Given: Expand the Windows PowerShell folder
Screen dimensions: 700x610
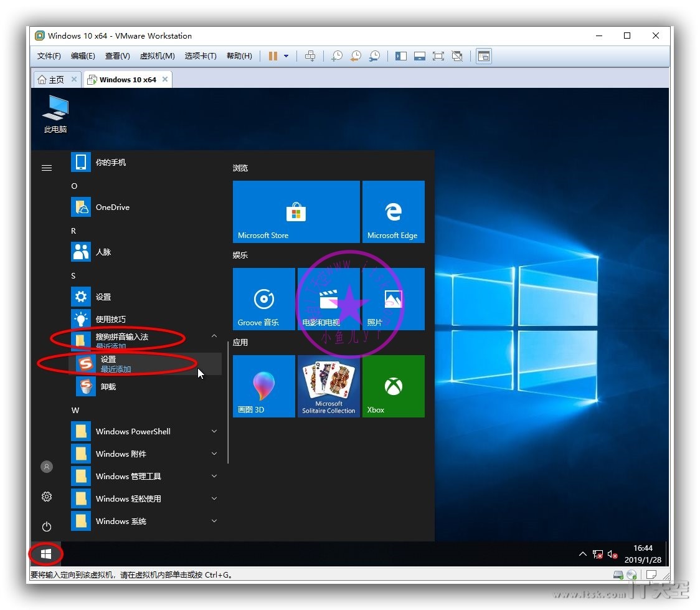Looking at the screenshot, I should (146, 431).
